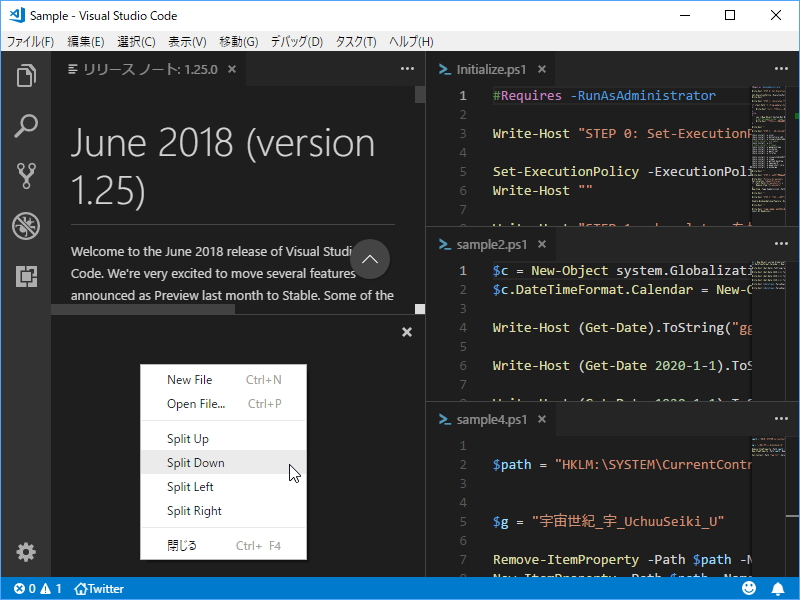Click the $c = New-Object line in sample2.ps1
800x600 pixels.
pos(621,270)
